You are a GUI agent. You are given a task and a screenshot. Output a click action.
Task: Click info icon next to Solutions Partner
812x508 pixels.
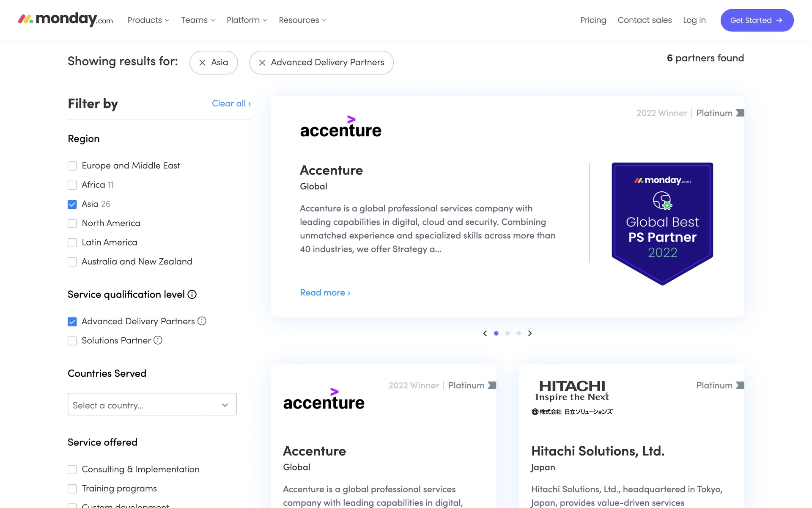pos(158,340)
